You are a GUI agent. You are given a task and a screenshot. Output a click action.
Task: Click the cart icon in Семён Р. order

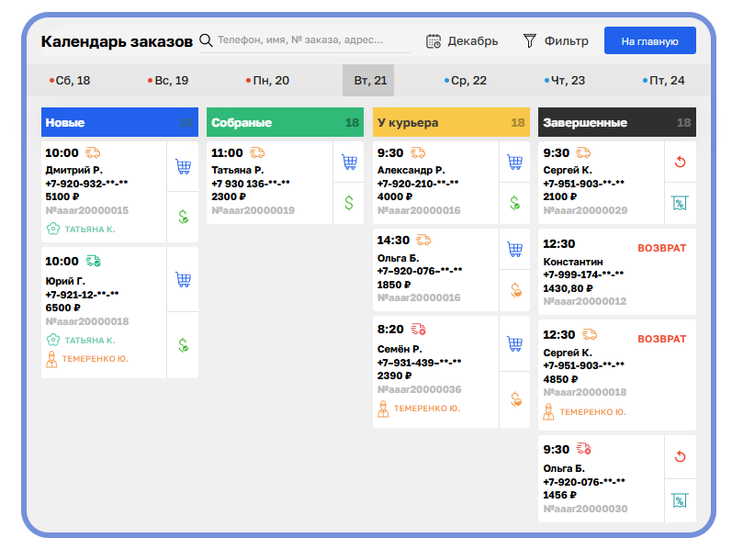pos(514,343)
